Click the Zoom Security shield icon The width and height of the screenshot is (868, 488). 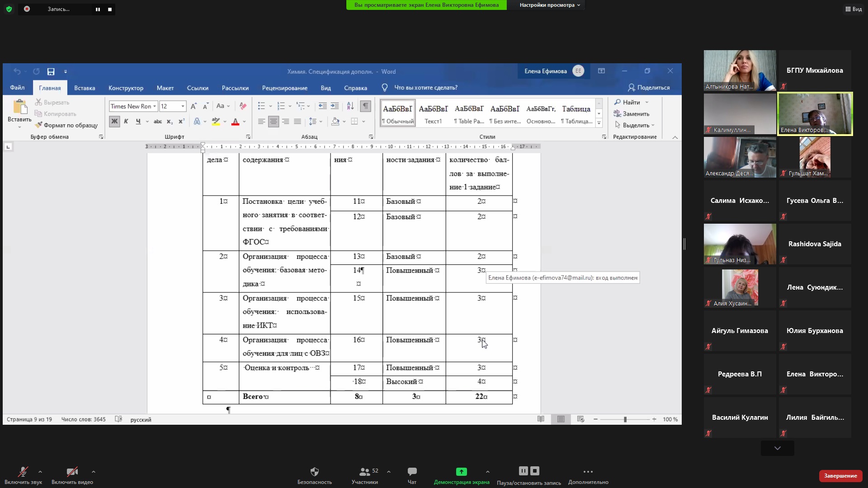[x=315, y=472]
